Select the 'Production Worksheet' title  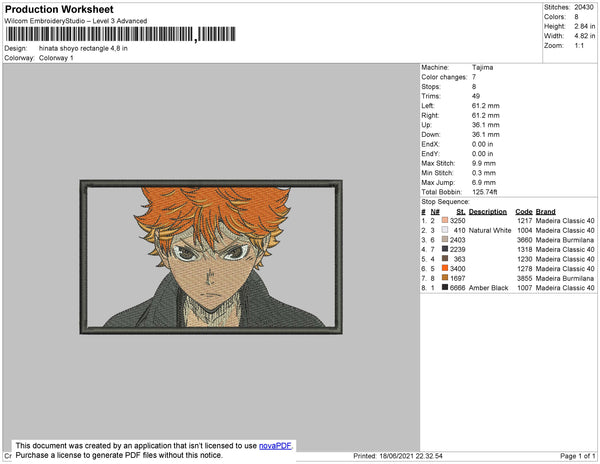pyautogui.click(x=59, y=10)
